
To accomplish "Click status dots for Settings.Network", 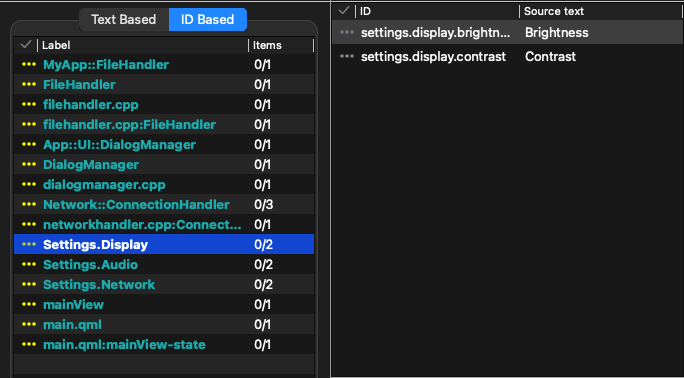I will click(x=29, y=285).
